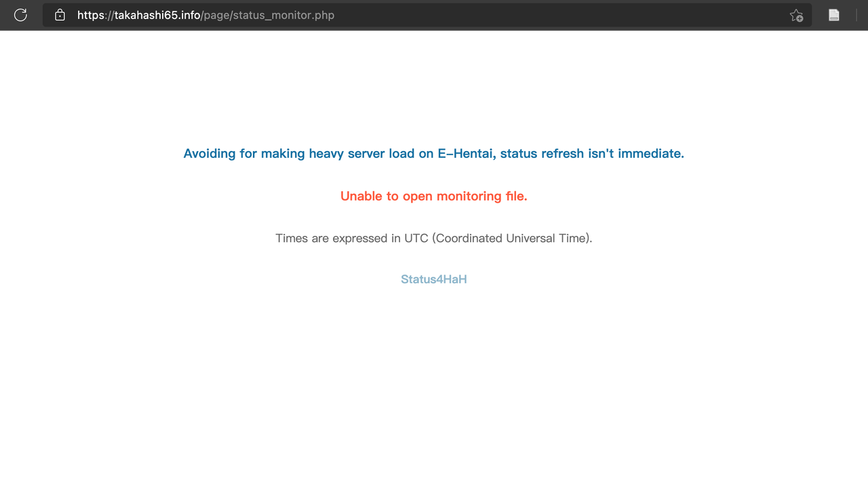Toggle the document view icon on the right

tap(833, 15)
